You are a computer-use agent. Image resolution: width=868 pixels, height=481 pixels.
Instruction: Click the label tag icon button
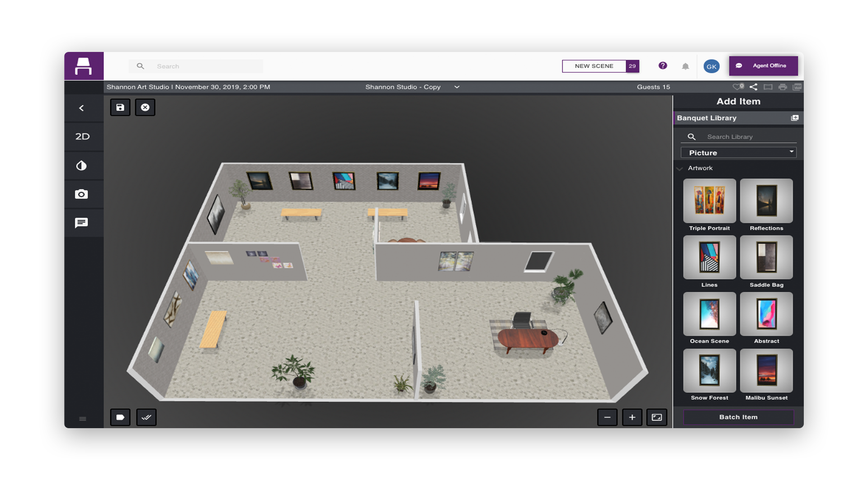point(120,417)
